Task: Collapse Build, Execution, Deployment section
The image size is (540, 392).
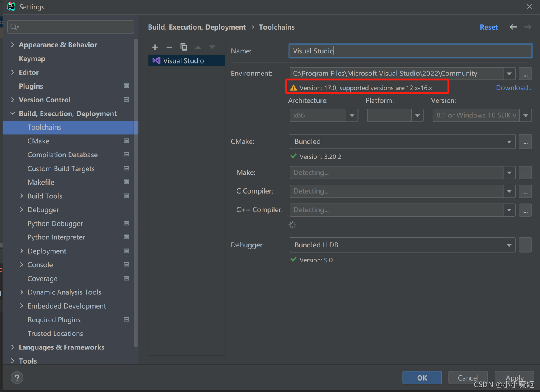Action: (x=13, y=113)
